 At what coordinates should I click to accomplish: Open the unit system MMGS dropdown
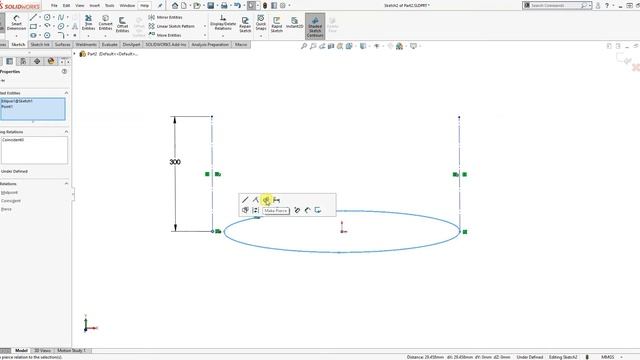(x=621, y=357)
